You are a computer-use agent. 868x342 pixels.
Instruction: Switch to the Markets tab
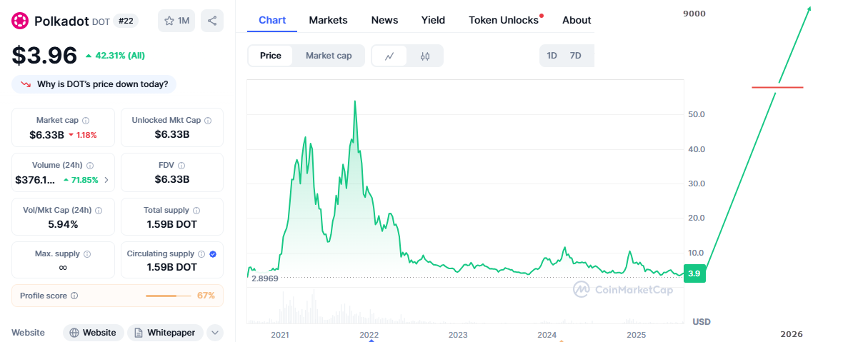(x=329, y=20)
